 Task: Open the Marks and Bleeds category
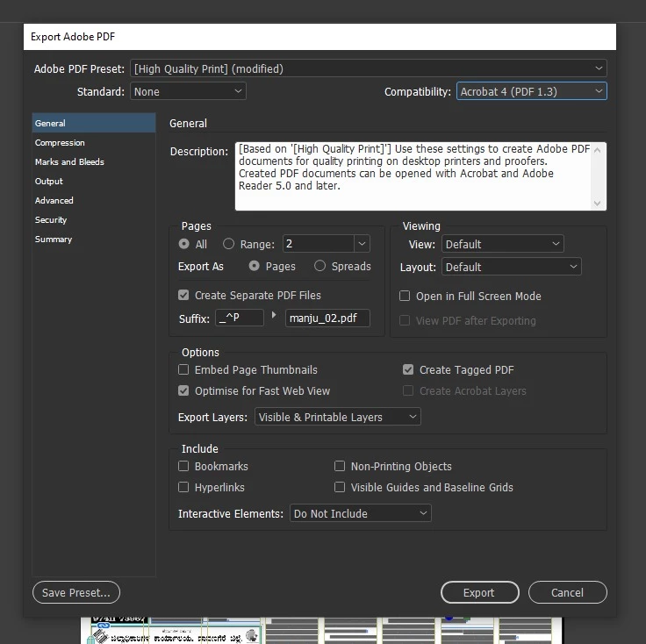point(94,161)
